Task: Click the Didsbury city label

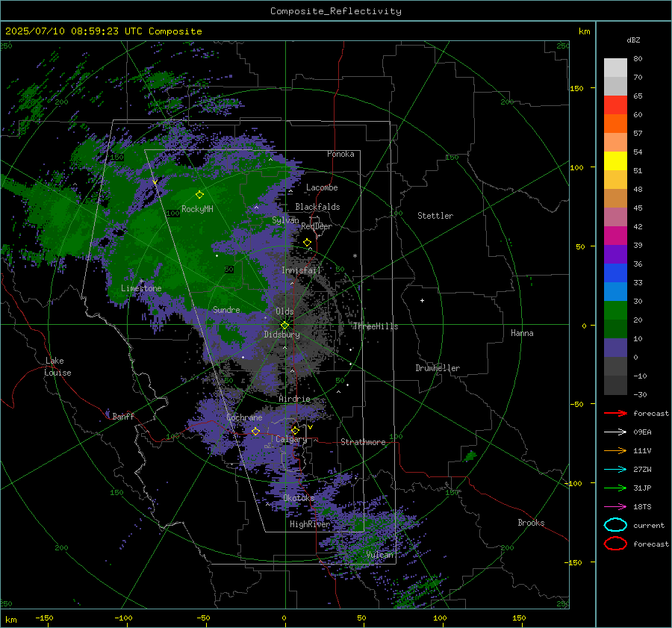Action: click(x=281, y=335)
